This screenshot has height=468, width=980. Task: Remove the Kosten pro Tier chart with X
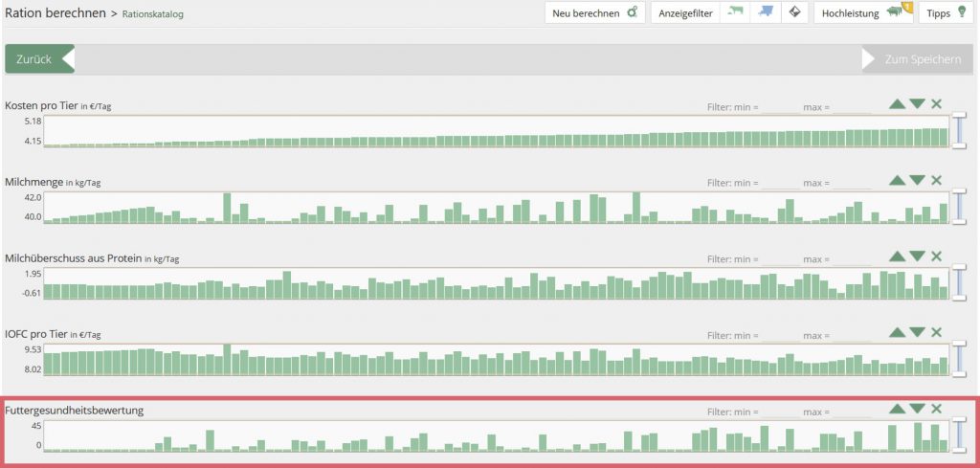(936, 103)
